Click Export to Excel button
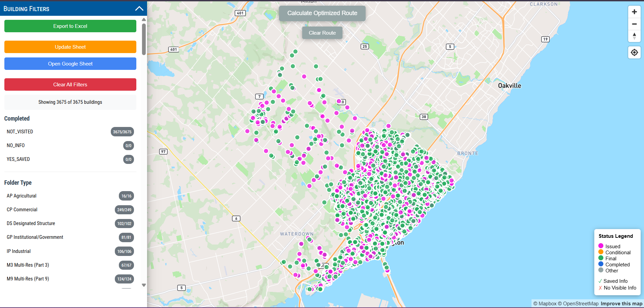This screenshot has width=644, height=308. click(x=70, y=26)
